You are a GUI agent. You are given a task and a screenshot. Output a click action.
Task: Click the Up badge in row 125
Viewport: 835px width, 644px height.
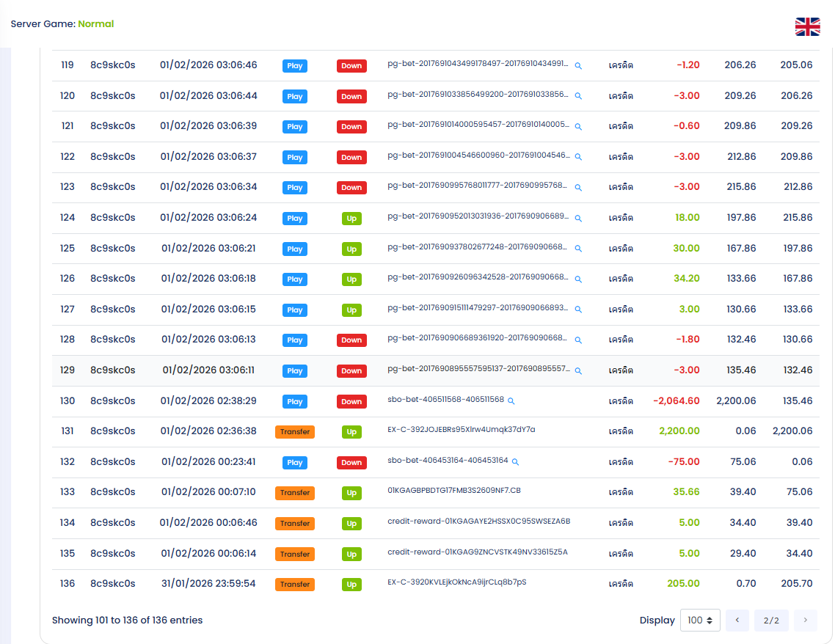point(351,249)
